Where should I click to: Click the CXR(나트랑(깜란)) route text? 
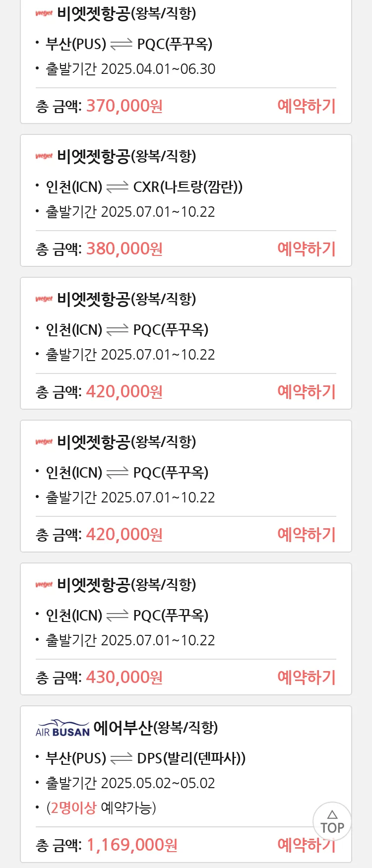(x=188, y=187)
